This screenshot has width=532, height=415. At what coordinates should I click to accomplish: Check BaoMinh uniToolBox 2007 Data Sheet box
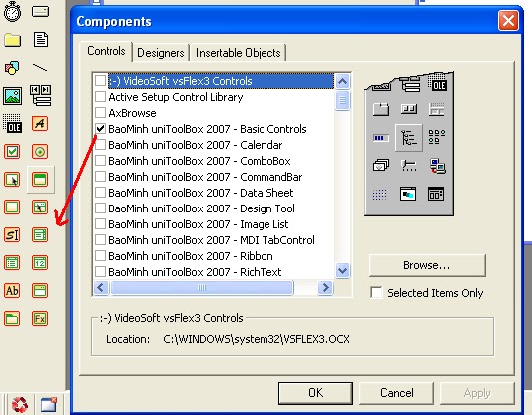[100, 193]
